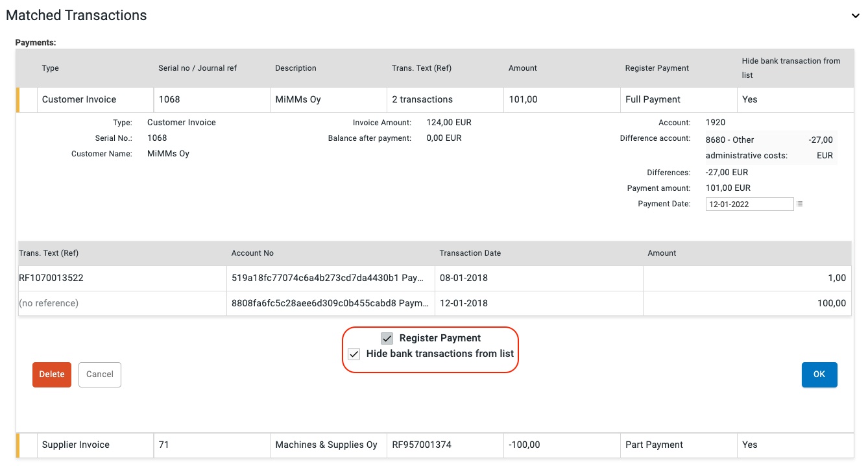Image resolution: width=868 pixels, height=466 pixels.
Task: Click the Payment amount value 101,00 EUR
Action: coord(728,188)
